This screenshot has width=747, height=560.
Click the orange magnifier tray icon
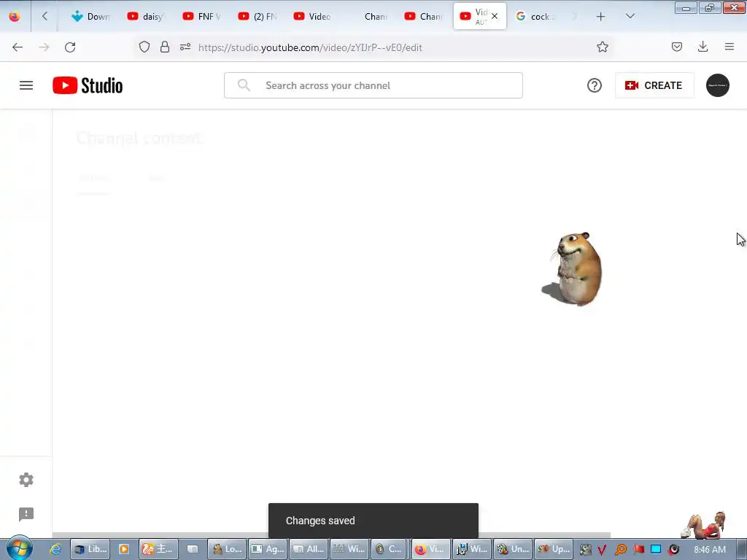[620, 550]
